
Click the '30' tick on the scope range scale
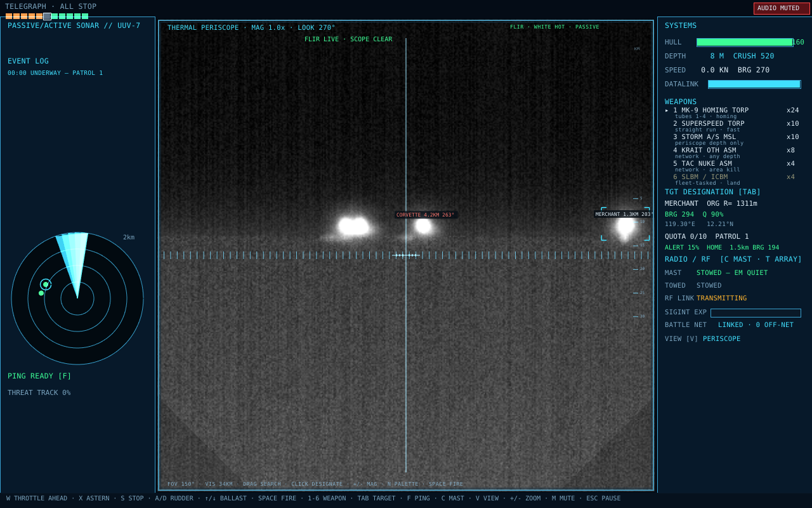click(638, 316)
